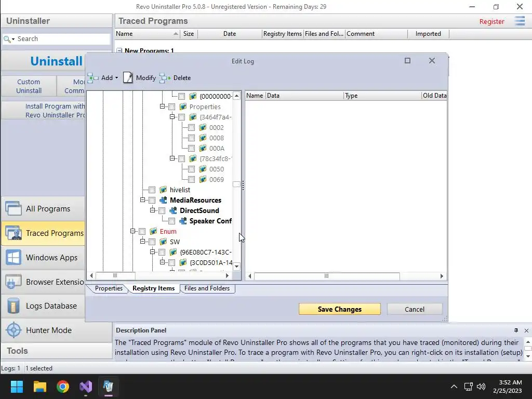Viewport: 532px width, 399px height.
Task: Activate Hunter Mode target icon
Action: pyautogui.click(x=14, y=330)
